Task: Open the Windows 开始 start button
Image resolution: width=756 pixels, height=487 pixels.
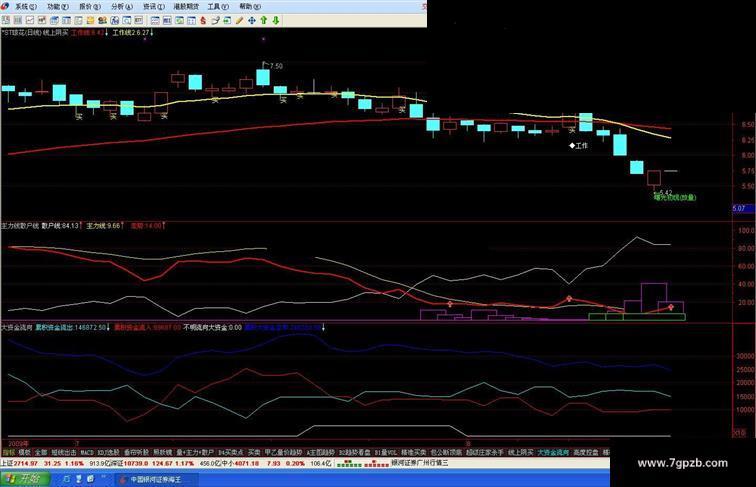Action: [24, 479]
